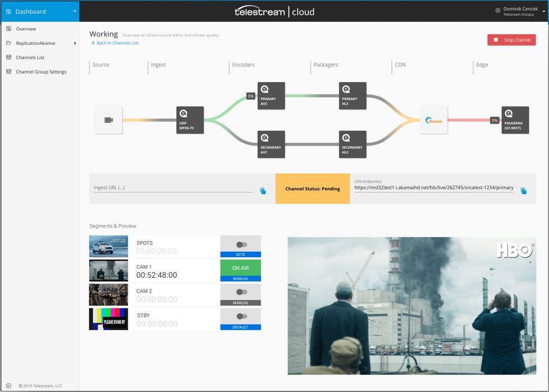Click the SPOTS segment name

pyautogui.click(x=145, y=243)
